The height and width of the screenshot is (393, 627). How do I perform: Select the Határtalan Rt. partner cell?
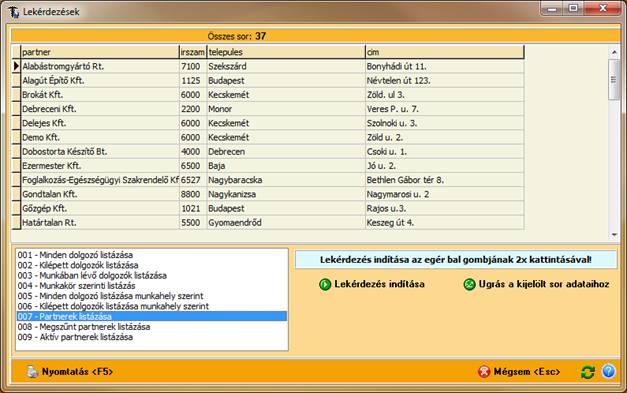coord(100,222)
